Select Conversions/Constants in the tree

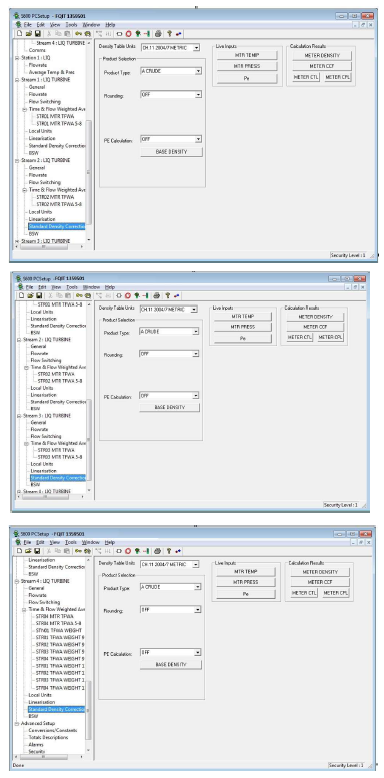[53, 730]
